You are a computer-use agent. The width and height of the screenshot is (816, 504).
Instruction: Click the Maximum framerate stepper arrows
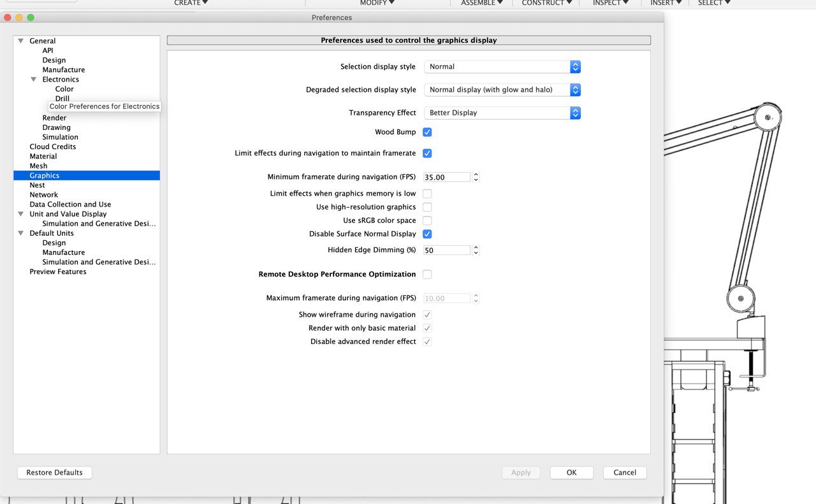[x=476, y=298]
